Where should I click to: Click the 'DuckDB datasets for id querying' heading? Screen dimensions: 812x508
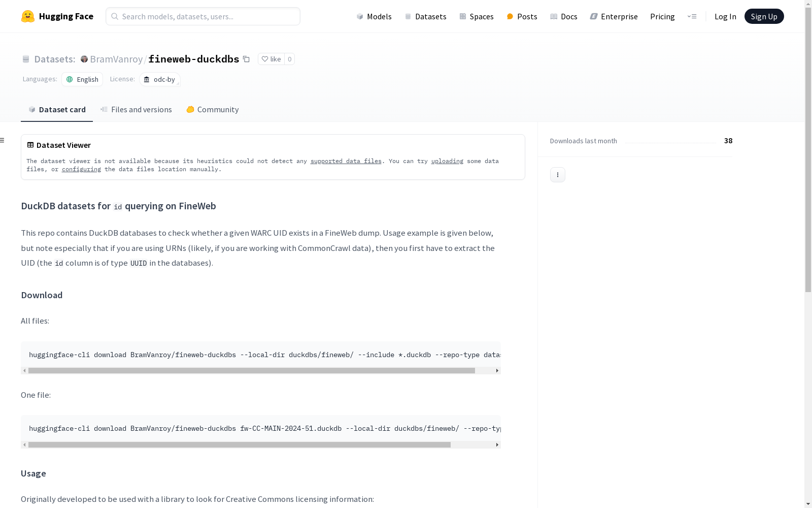click(x=118, y=206)
